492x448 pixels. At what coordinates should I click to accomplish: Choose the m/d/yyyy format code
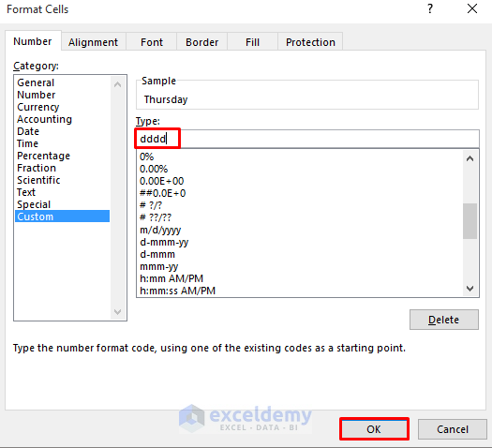coord(300,230)
